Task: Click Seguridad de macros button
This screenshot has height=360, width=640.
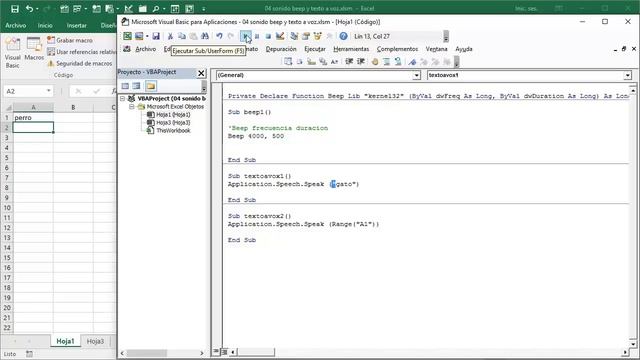Action: (80, 63)
